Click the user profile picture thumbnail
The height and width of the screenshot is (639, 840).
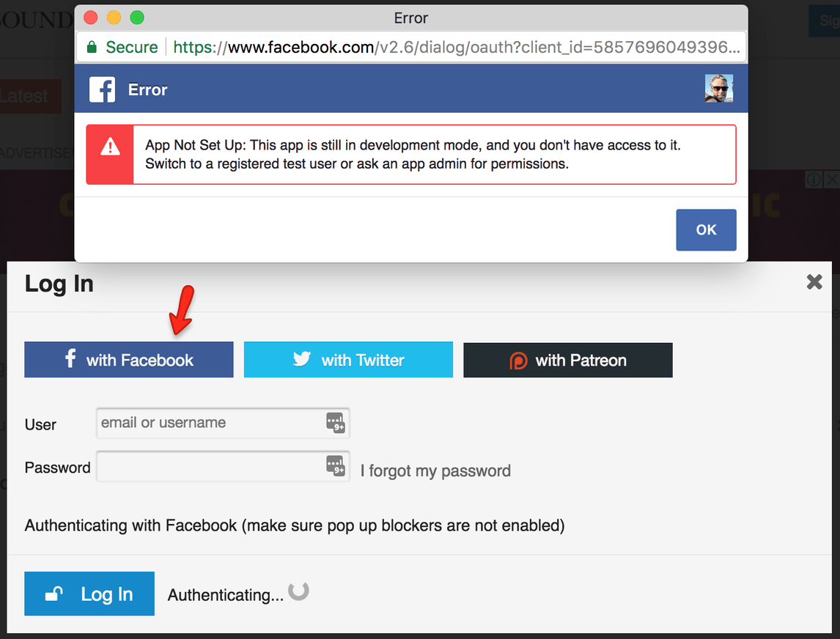click(719, 89)
